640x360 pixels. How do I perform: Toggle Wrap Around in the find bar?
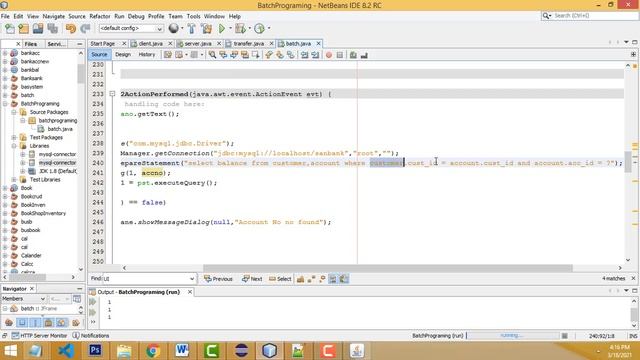[344, 279]
